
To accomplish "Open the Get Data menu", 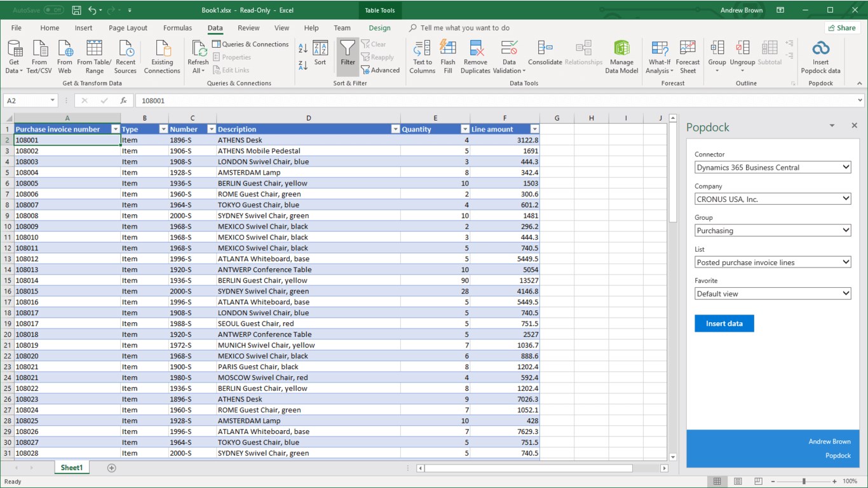I will pos(14,57).
